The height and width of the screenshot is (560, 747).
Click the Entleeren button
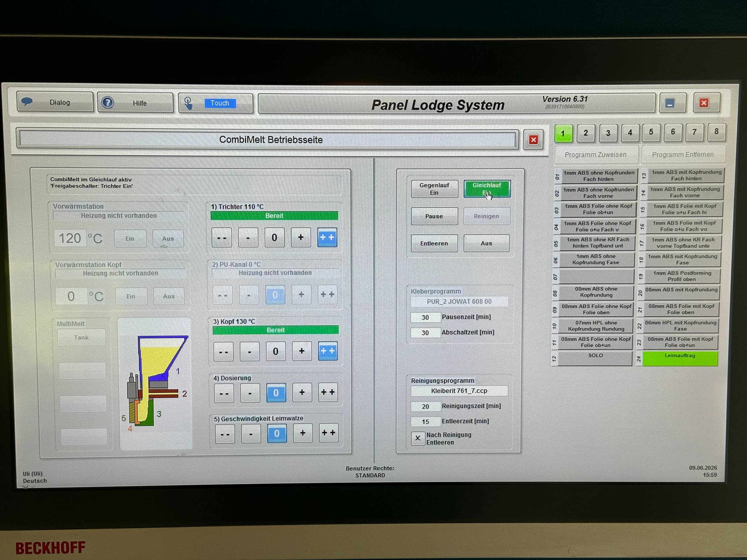434,243
